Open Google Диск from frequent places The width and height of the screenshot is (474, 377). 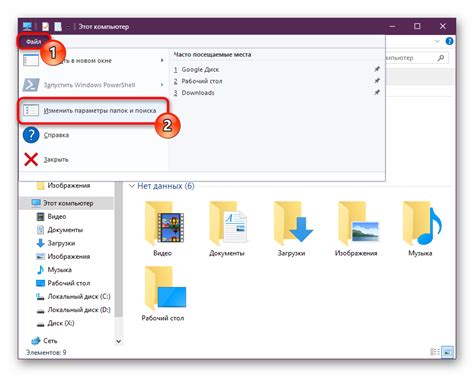[x=200, y=70]
